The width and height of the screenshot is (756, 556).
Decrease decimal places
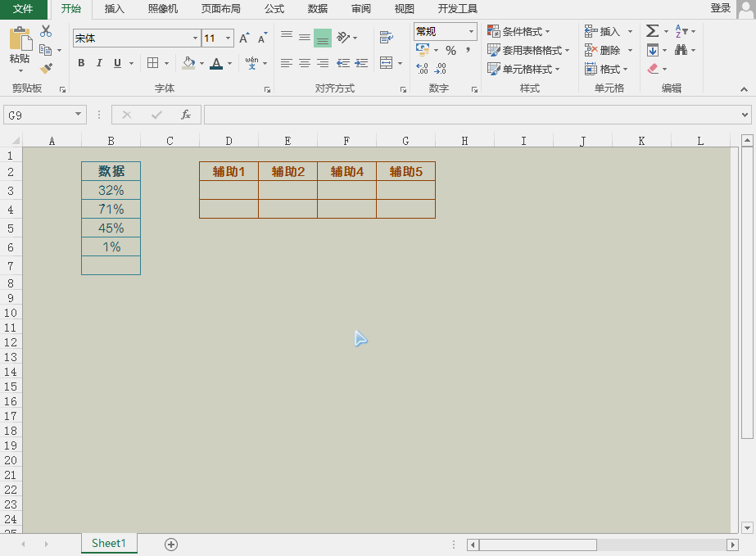coord(440,69)
